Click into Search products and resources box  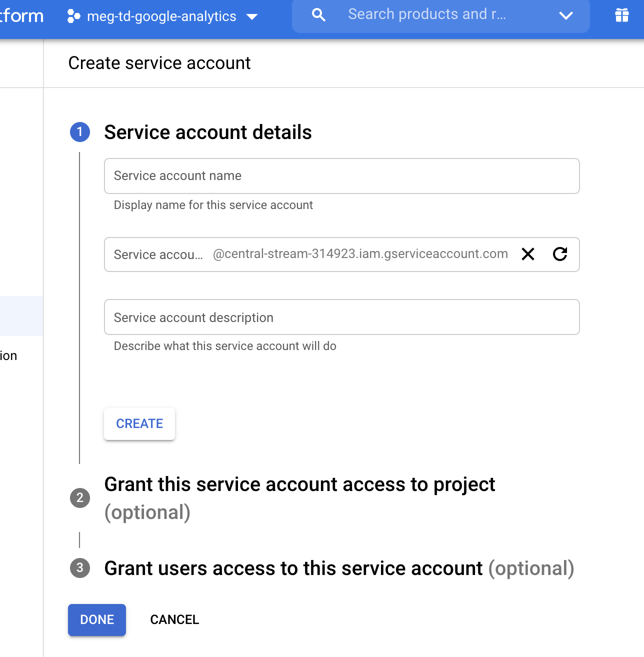point(440,15)
